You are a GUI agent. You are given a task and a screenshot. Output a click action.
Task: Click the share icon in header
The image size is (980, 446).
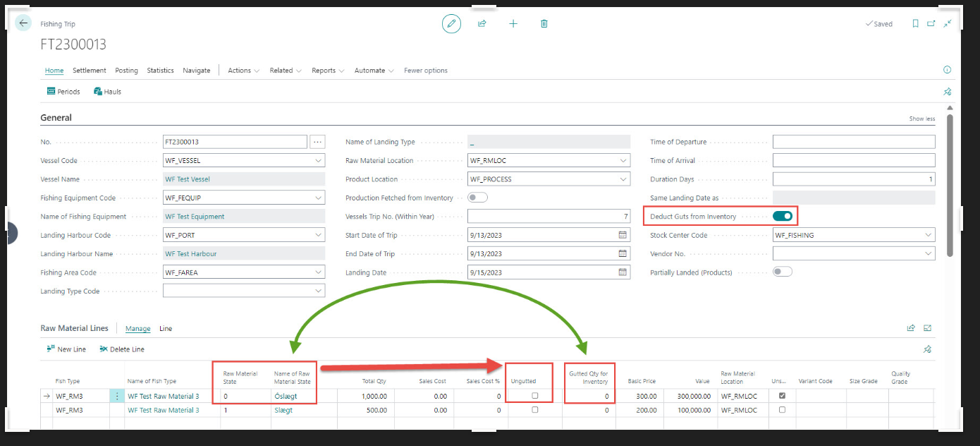tap(482, 23)
